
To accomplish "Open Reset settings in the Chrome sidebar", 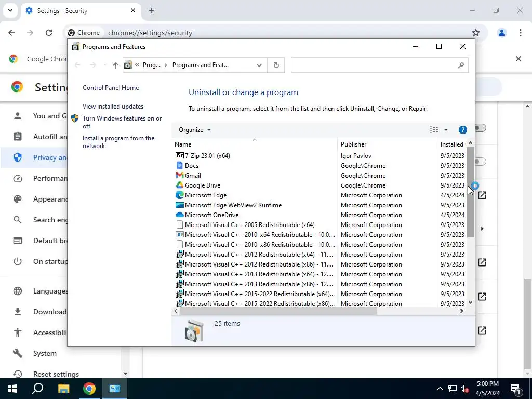I will coord(56,374).
